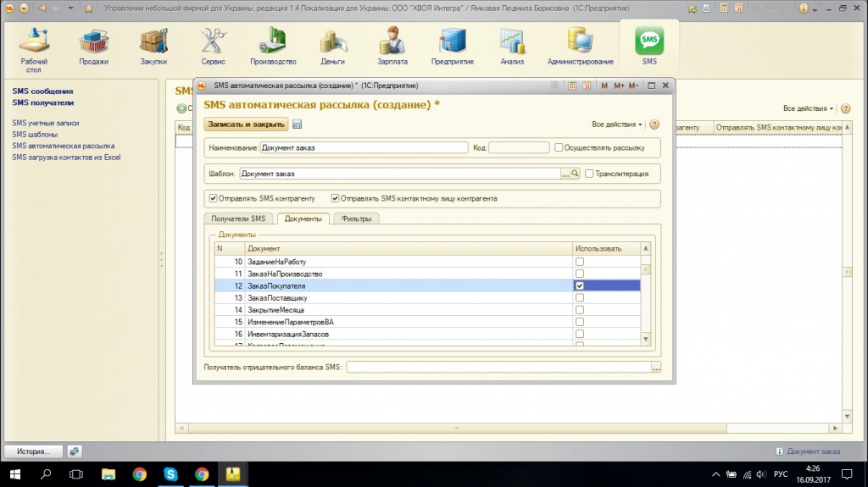Open the Закупки section

tap(153, 47)
